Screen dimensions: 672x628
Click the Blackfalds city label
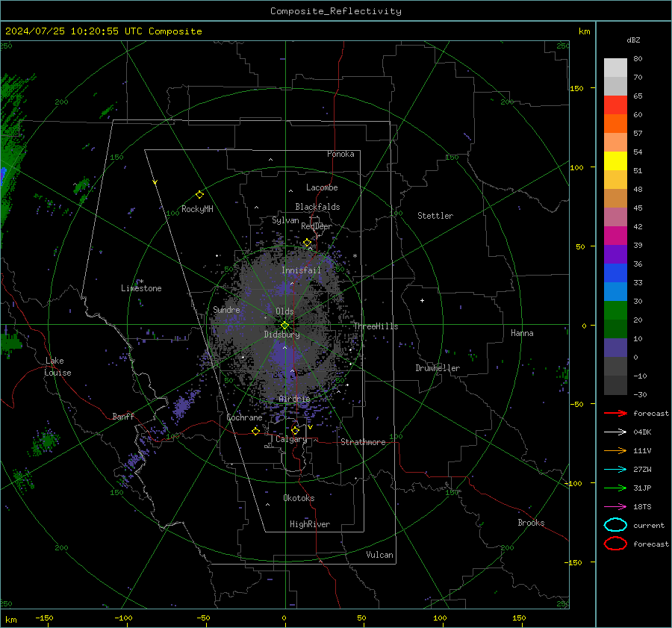pyautogui.click(x=317, y=207)
